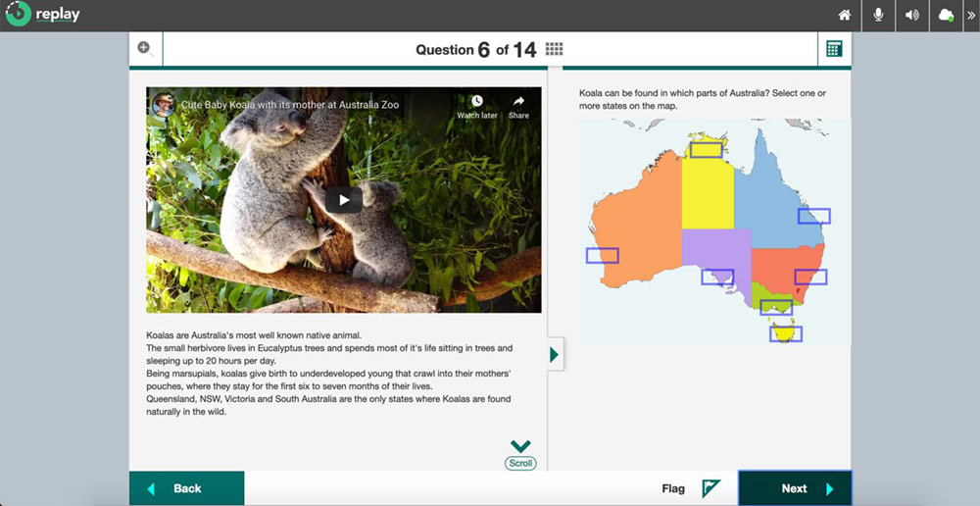Click the question text about koala locations
Viewport: 980px width, 506px height.
(x=703, y=99)
